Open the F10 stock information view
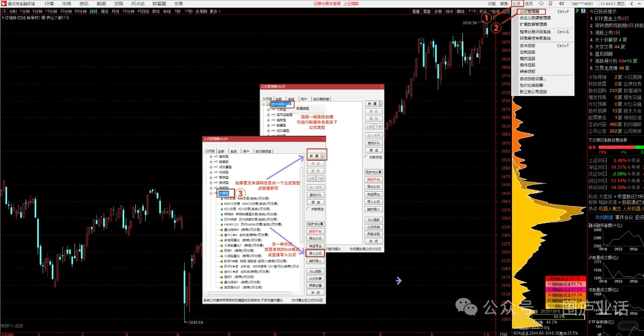The width and height of the screenshot is (644, 336). click(472, 11)
